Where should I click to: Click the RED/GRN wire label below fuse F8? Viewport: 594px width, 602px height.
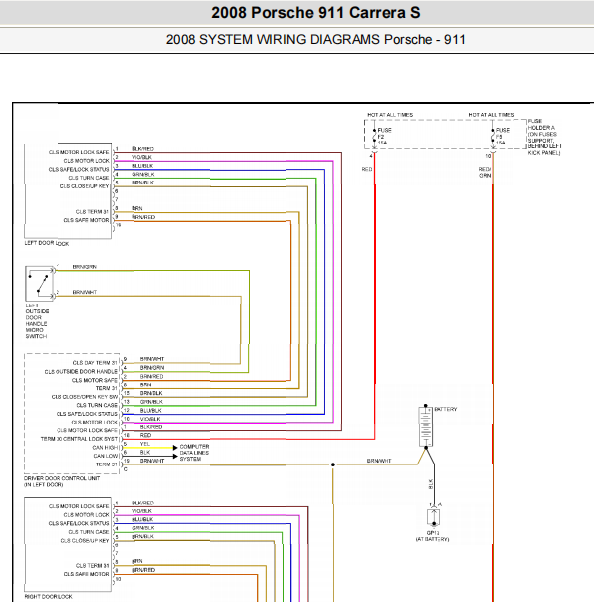click(x=485, y=172)
